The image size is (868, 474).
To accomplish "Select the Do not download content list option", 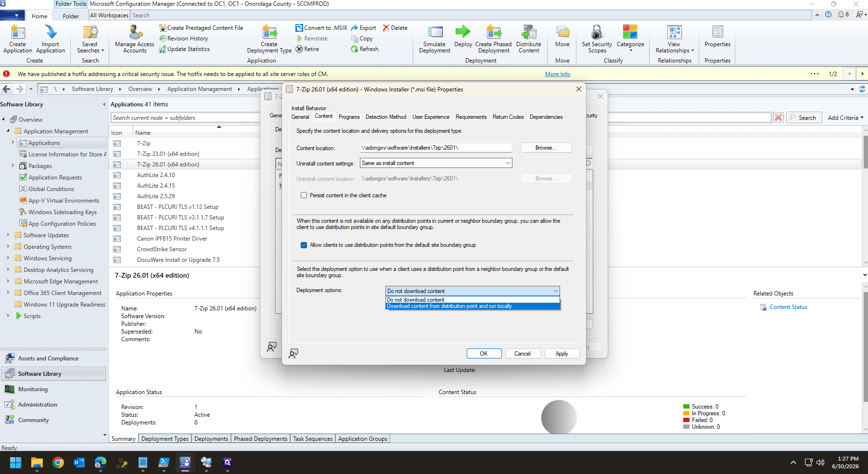I will click(472, 300).
